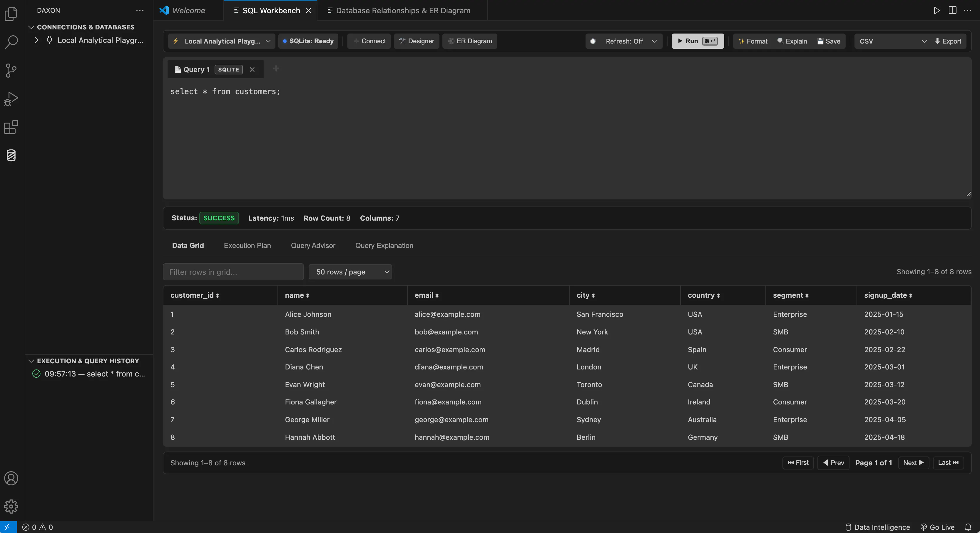Open the CSV export format dropdown

(892, 41)
